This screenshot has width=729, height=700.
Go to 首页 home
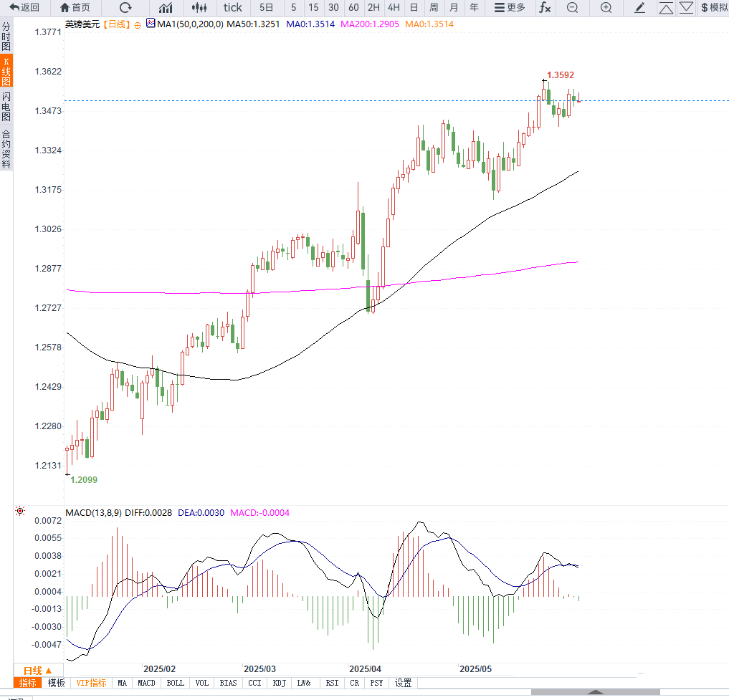(75, 7)
